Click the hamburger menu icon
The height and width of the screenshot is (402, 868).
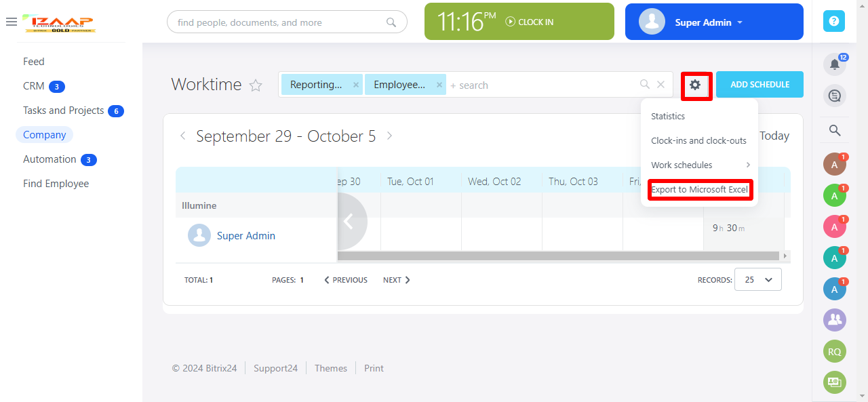[x=11, y=22]
